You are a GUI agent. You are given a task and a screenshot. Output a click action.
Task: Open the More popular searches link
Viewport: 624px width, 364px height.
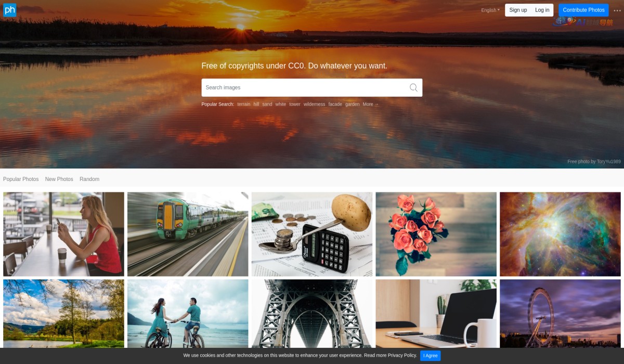coord(371,104)
